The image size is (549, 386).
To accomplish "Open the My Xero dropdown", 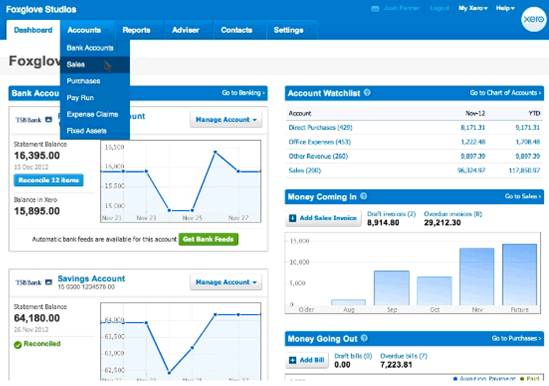I will click(x=473, y=8).
